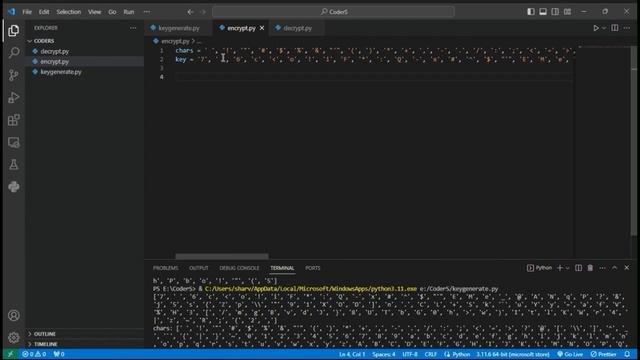Go back in navigation history
Image resolution: width=640 pixels, height=360 pixels.
pos(190,12)
